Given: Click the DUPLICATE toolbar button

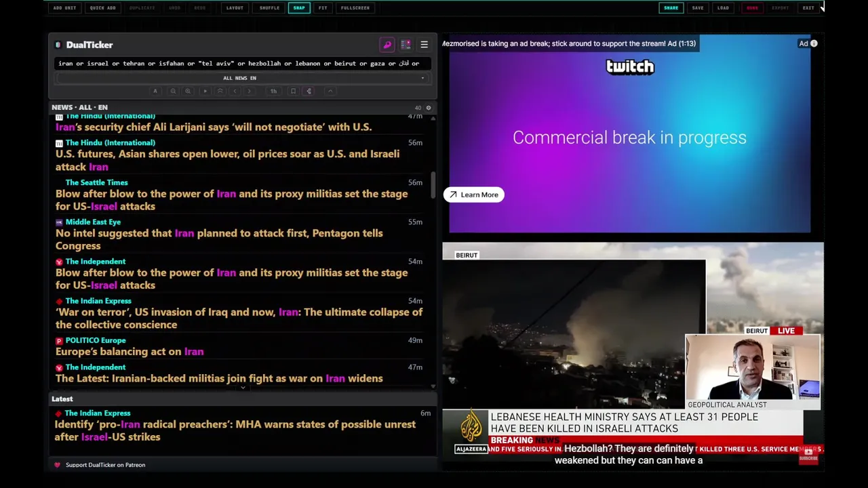Looking at the screenshot, I should coord(142,8).
